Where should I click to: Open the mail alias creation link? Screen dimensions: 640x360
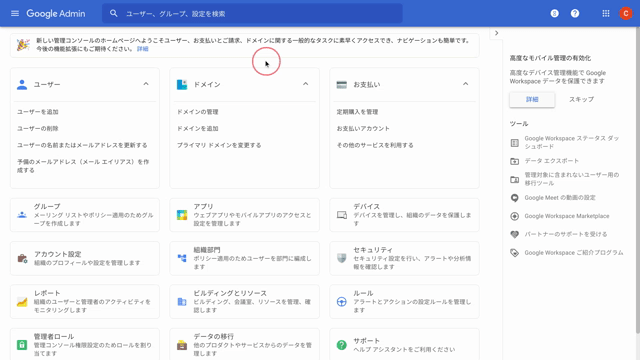click(83, 166)
